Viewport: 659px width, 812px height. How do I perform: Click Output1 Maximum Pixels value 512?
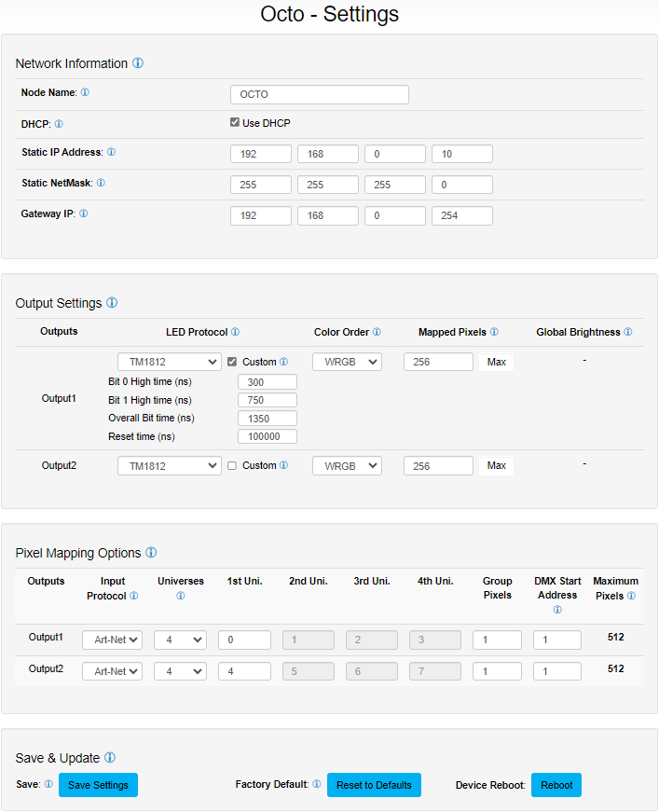pyautogui.click(x=615, y=637)
